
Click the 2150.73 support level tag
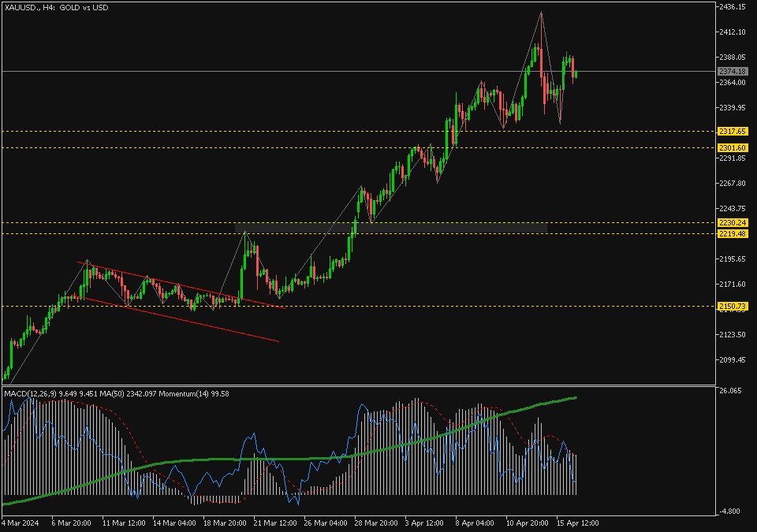click(x=732, y=306)
